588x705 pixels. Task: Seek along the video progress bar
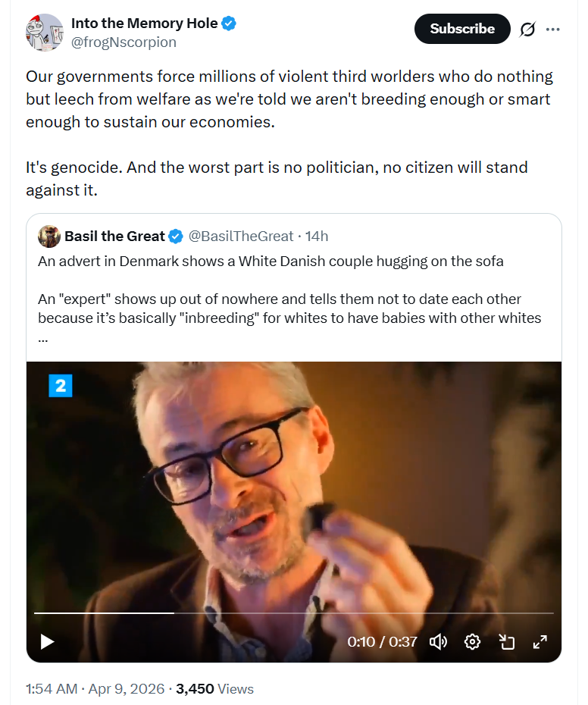coord(293,613)
